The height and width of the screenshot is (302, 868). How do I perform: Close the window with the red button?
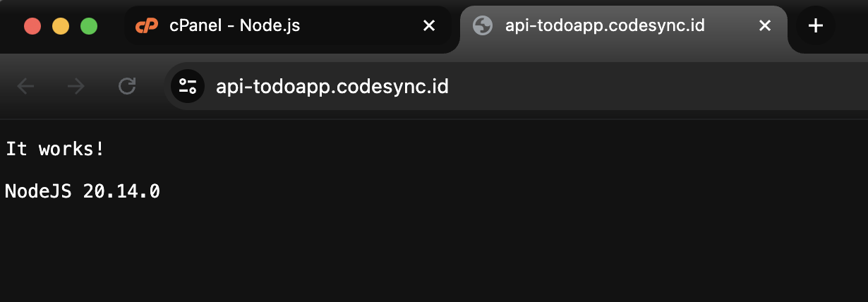pyautogui.click(x=32, y=26)
